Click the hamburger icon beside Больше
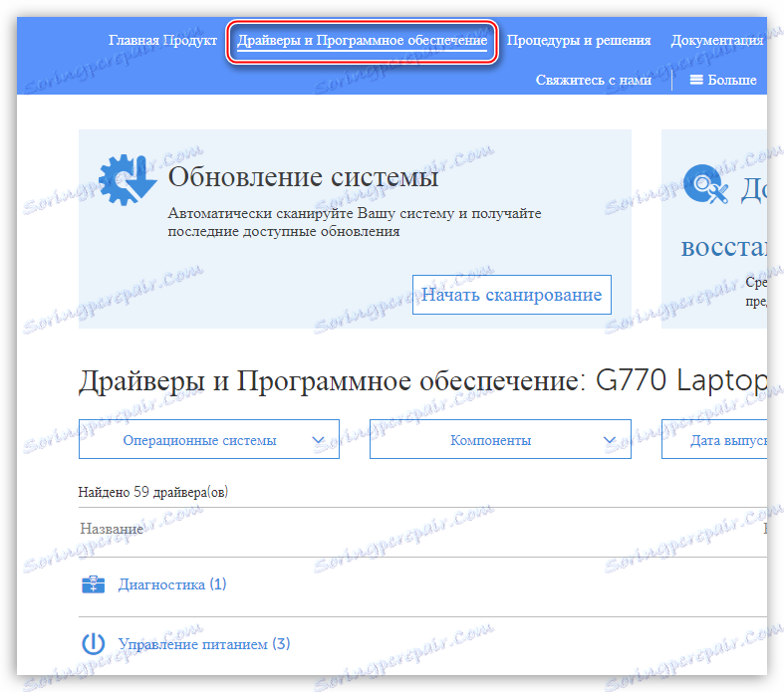This screenshot has width=784, height=692. [x=696, y=80]
